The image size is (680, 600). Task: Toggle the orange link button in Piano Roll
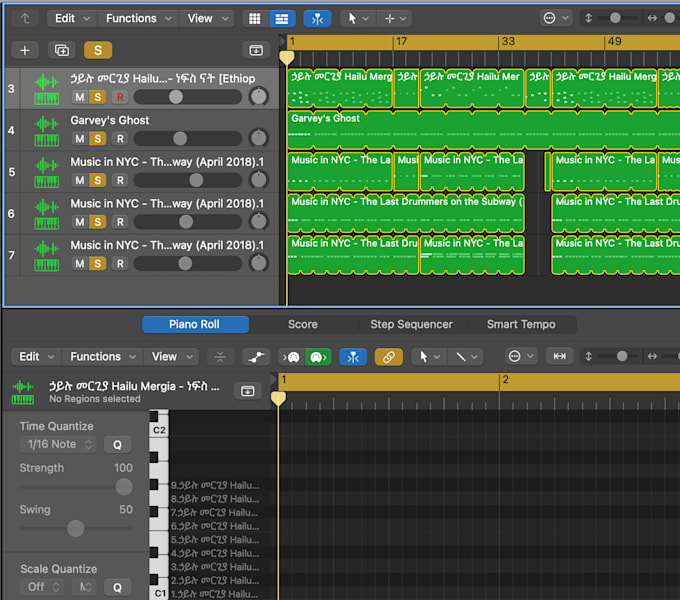click(389, 357)
